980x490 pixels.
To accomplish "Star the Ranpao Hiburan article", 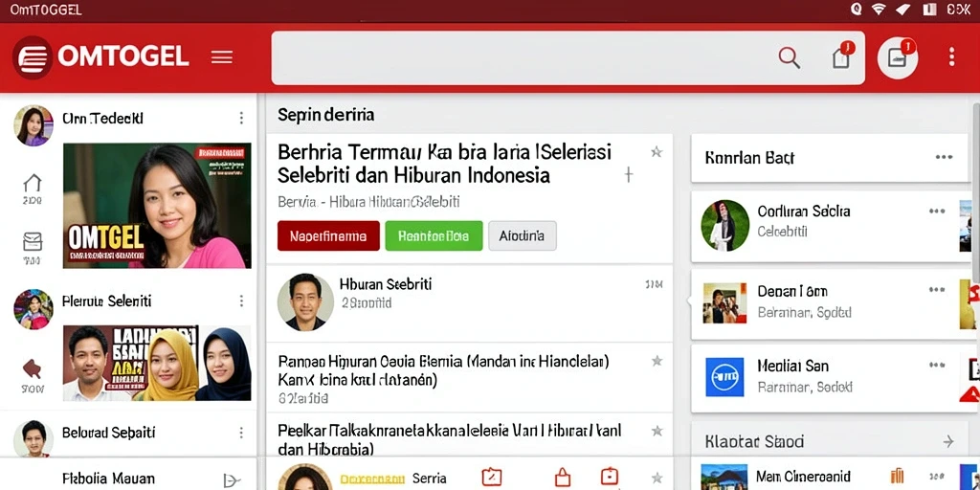I will 657,361.
